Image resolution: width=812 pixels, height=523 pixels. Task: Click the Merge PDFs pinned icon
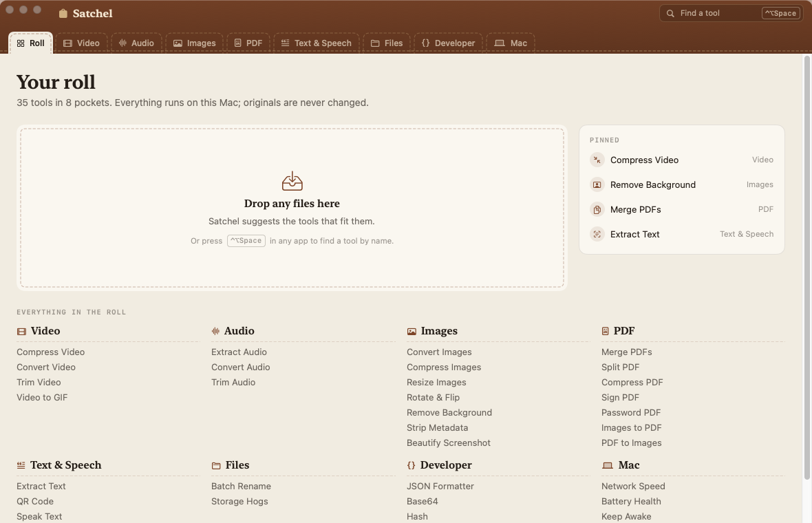[597, 210]
